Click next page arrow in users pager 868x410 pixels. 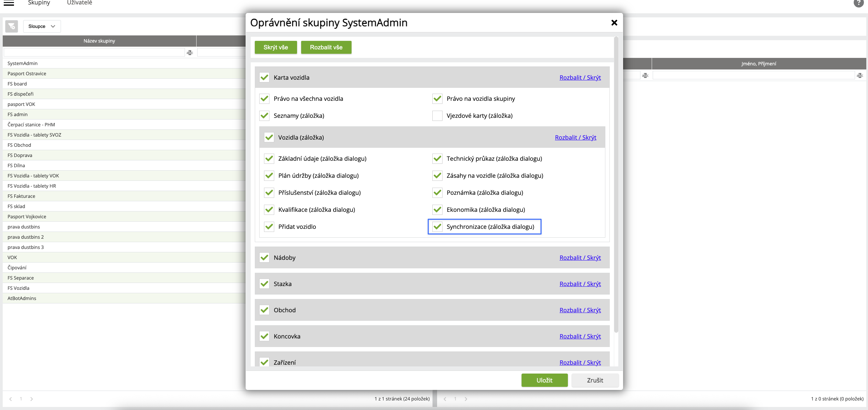pyautogui.click(x=466, y=399)
